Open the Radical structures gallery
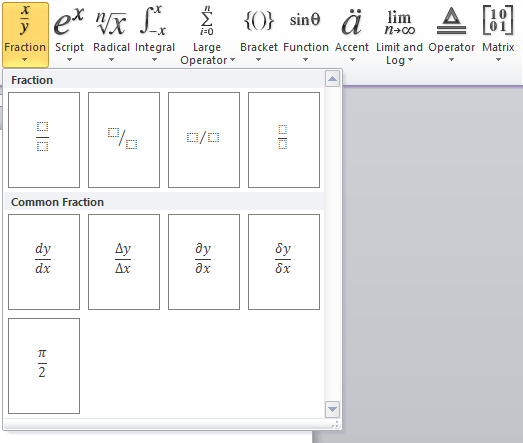This screenshot has height=443, width=523. (111, 34)
